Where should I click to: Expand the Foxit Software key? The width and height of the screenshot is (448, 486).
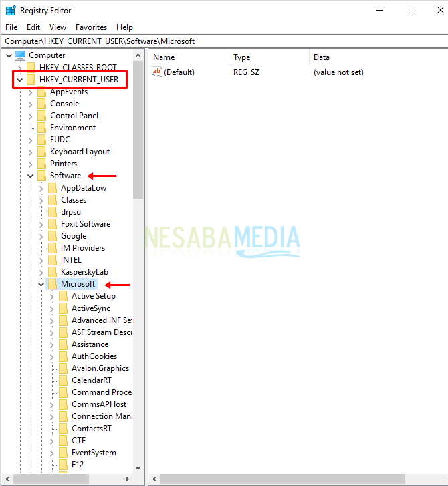point(41,224)
